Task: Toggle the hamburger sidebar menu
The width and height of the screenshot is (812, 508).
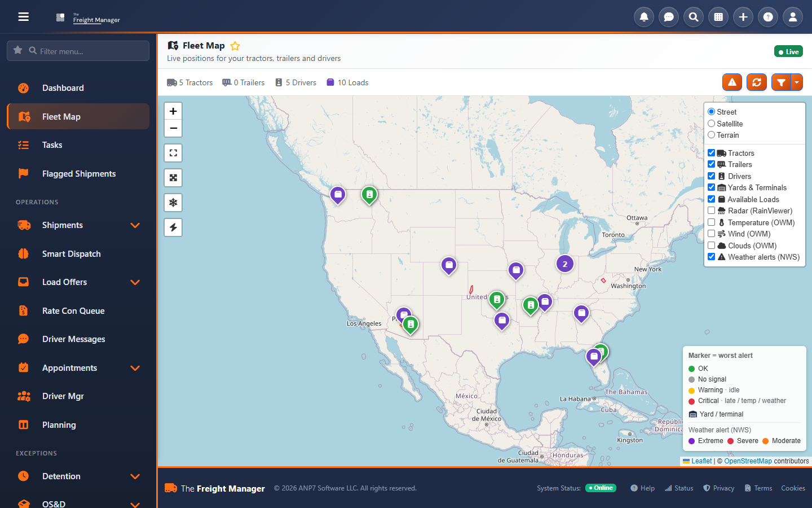Action: point(23,17)
